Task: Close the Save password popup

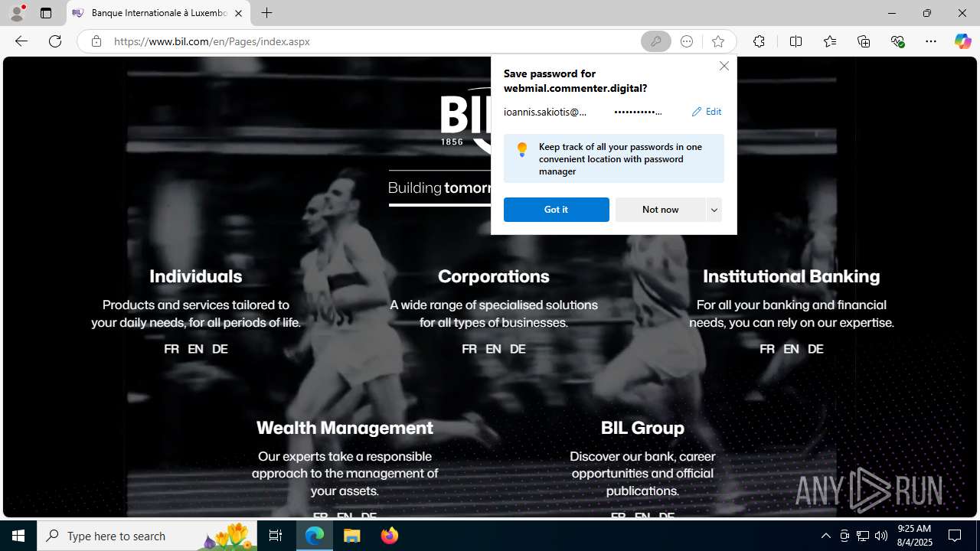Action: (x=724, y=66)
